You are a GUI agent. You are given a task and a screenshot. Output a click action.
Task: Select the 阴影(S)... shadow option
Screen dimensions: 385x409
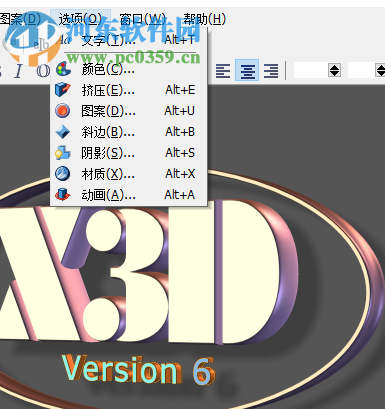(x=129, y=153)
